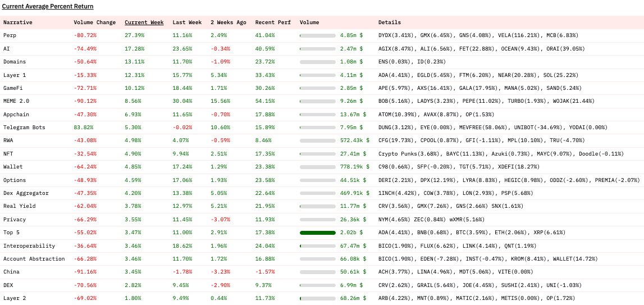
Task: Select the MEME 2.0 narrative label
Action: [x=16, y=101]
